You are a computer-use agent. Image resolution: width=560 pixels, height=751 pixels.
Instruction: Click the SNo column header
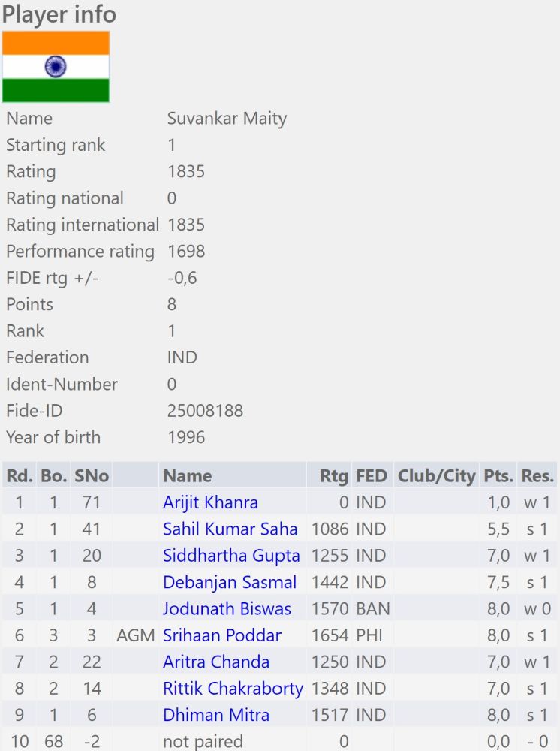92,475
